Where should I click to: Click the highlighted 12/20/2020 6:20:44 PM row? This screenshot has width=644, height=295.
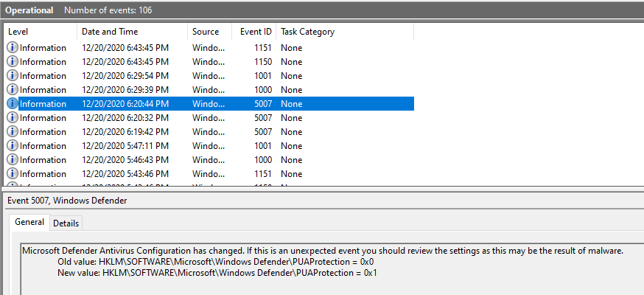(x=209, y=103)
